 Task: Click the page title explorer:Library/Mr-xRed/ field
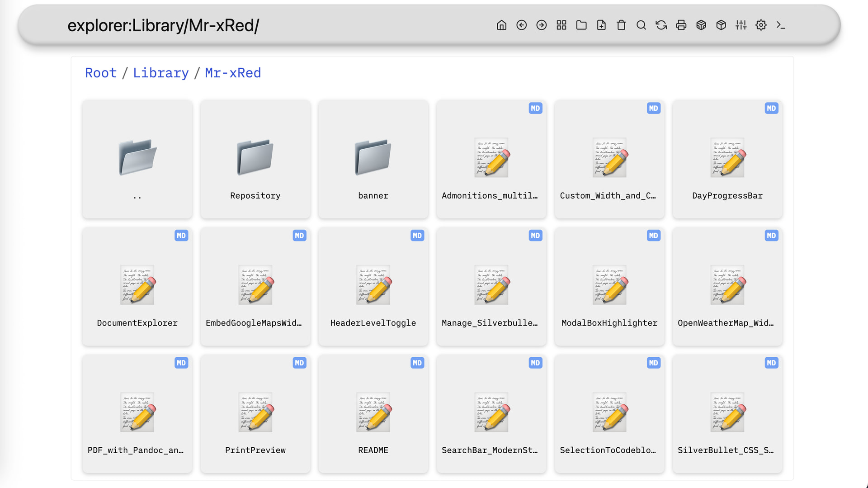pyautogui.click(x=163, y=26)
